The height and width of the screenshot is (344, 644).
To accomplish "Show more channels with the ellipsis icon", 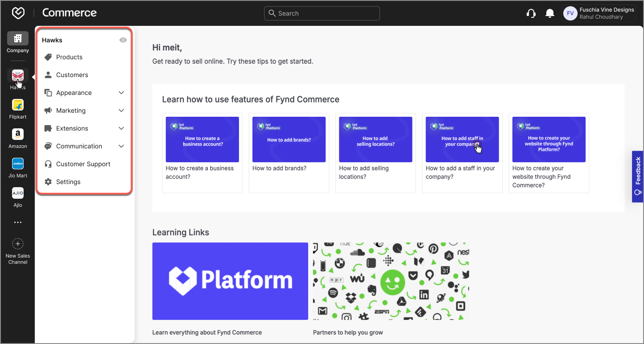I will (17, 222).
